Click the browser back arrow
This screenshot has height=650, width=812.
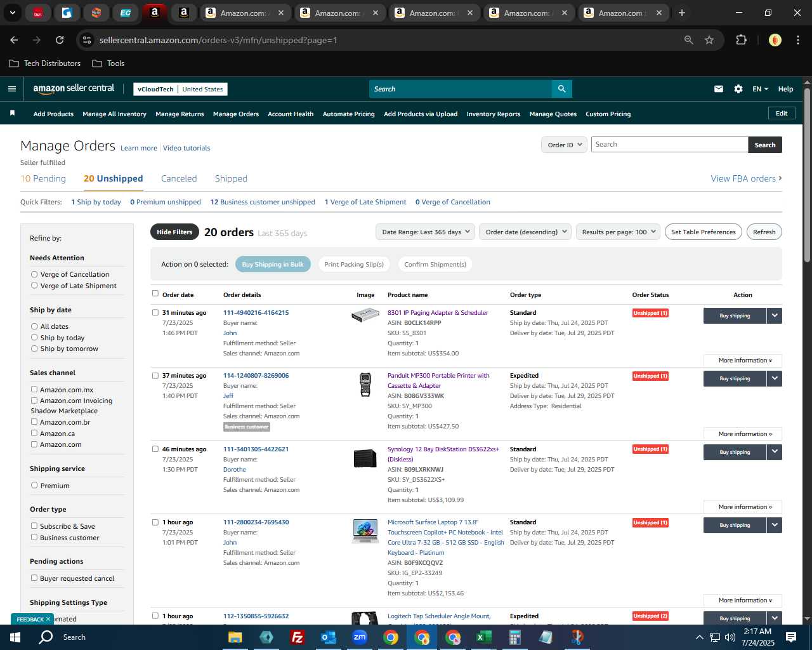pyautogui.click(x=14, y=40)
